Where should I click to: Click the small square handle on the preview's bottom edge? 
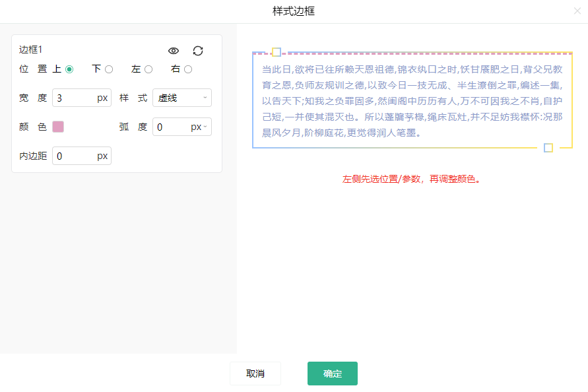548,148
